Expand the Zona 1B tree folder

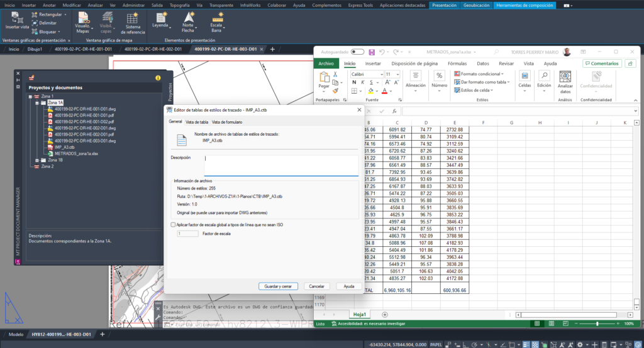pyautogui.click(x=35, y=160)
